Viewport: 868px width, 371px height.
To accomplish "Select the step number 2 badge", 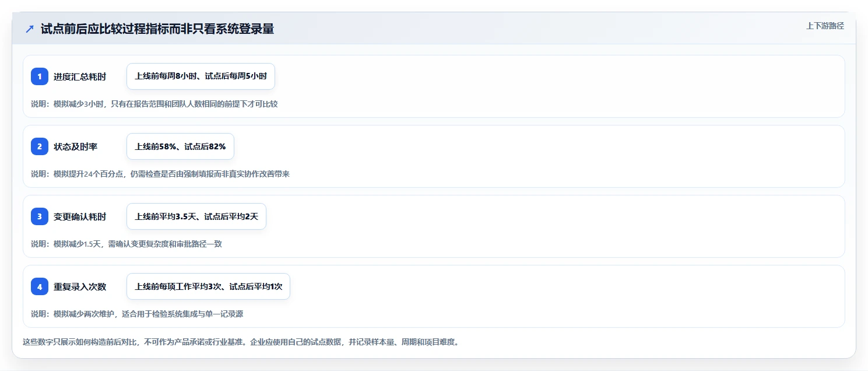I will (x=40, y=146).
